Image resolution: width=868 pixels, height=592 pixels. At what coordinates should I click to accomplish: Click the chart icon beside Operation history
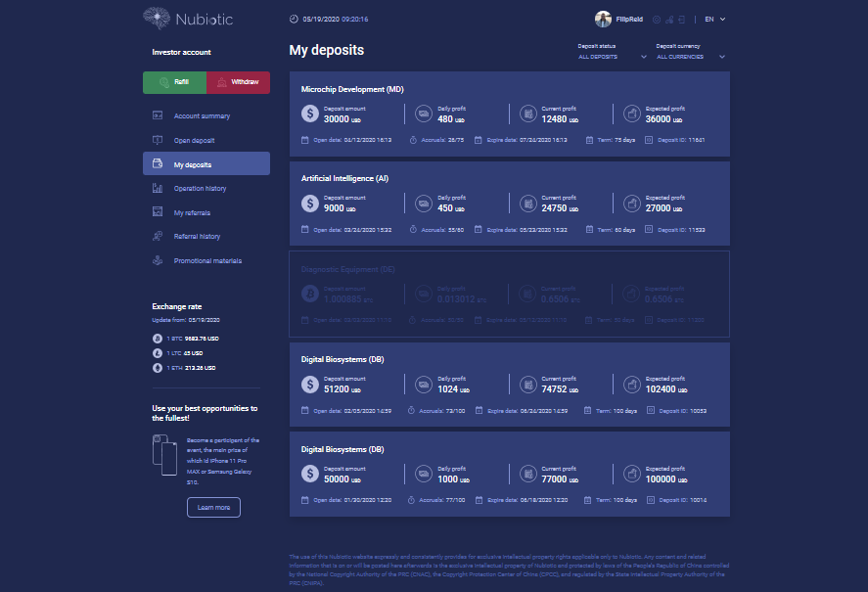pyautogui.click(x=158, y=188)
